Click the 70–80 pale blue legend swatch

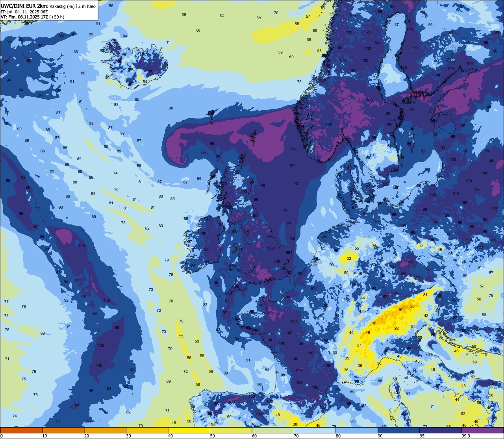(x=315, y=430)
